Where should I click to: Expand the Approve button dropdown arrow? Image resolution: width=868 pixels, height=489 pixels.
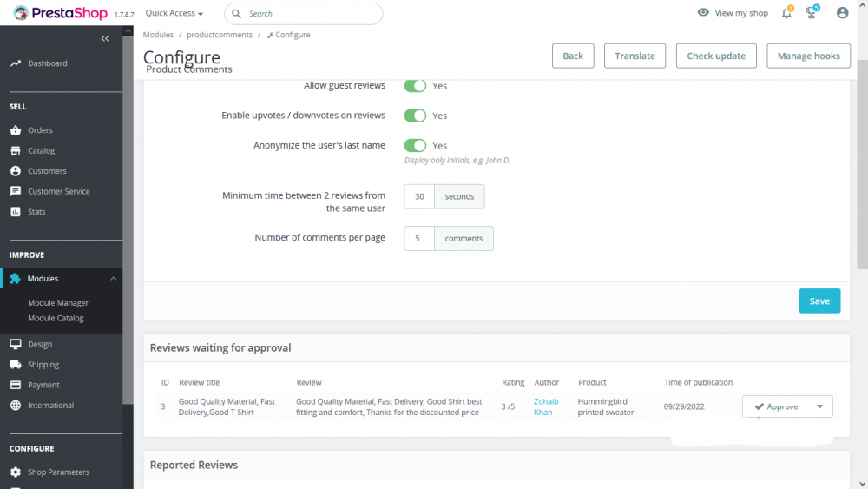click(819, 406)
